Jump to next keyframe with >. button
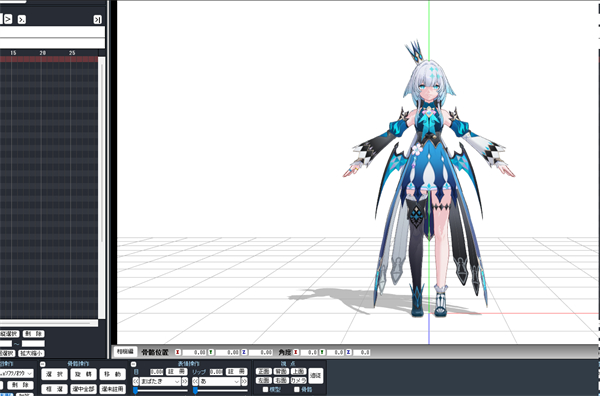This screenshot has width=600, height=396. coord(22,20)
